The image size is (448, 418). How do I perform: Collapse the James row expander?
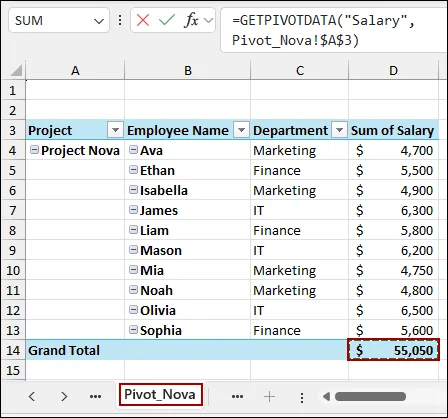coord(133,210)
